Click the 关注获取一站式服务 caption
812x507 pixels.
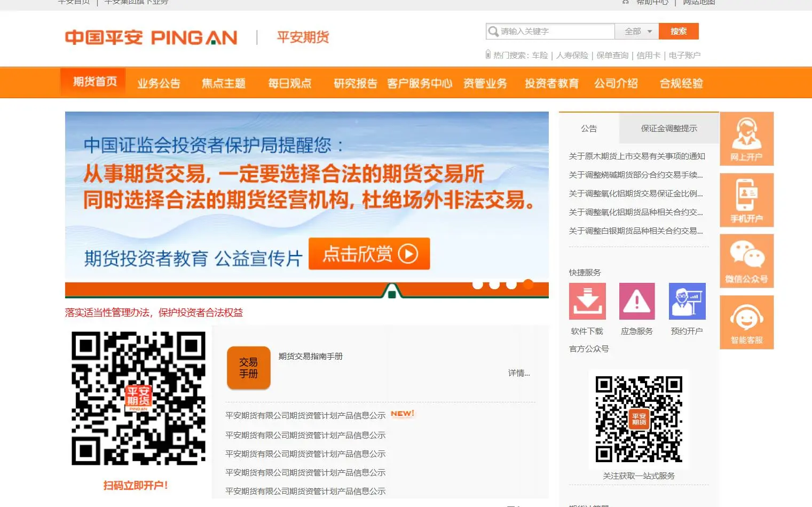[x=638, y=476]
